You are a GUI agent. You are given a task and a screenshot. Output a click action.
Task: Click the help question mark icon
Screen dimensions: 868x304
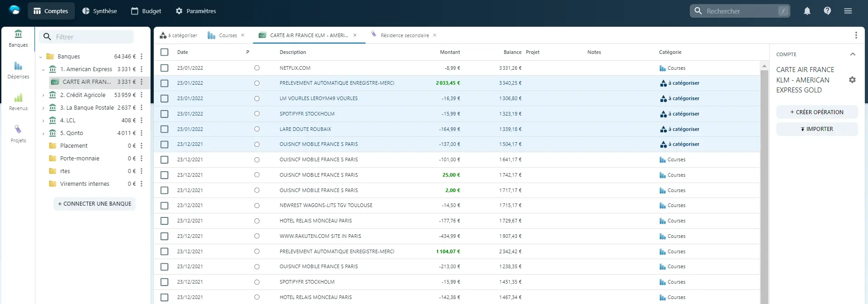(x=827, y=11)
